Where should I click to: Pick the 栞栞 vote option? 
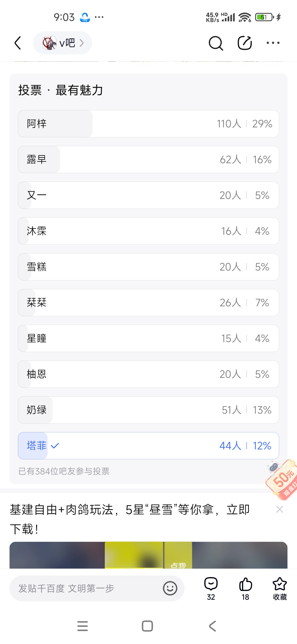148,303
